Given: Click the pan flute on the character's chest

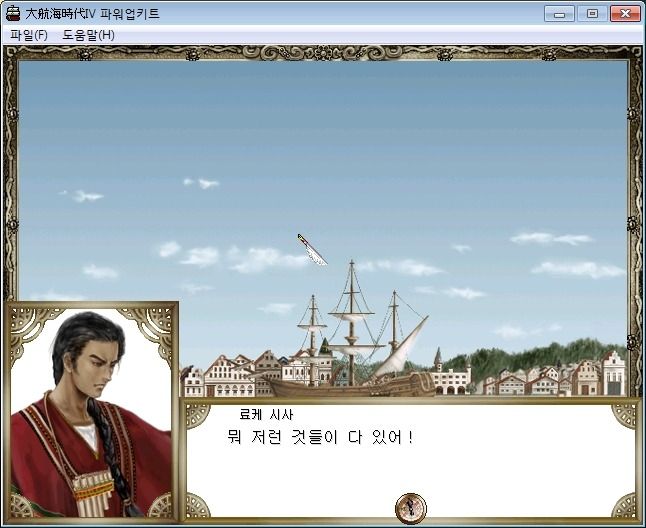Looking at the screenshot, I should [94, 493].
